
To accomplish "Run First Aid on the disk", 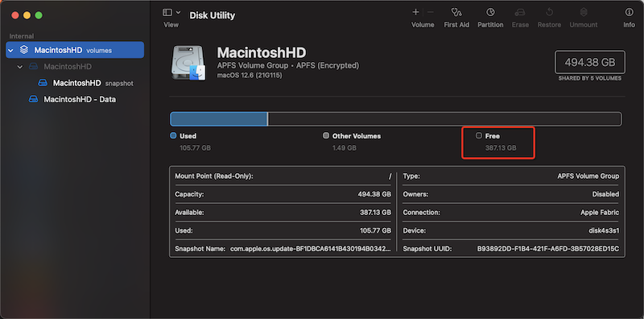I will click(456, 12).
